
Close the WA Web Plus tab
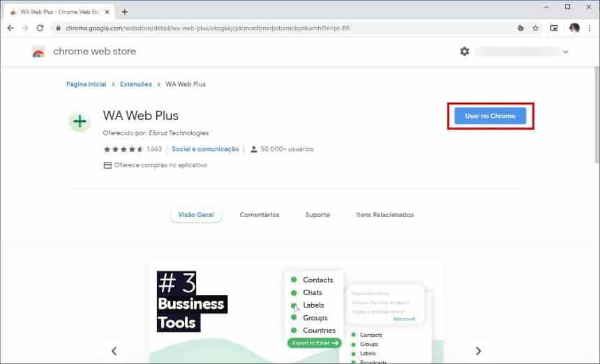pyautogui.click(x=107, y=12)
